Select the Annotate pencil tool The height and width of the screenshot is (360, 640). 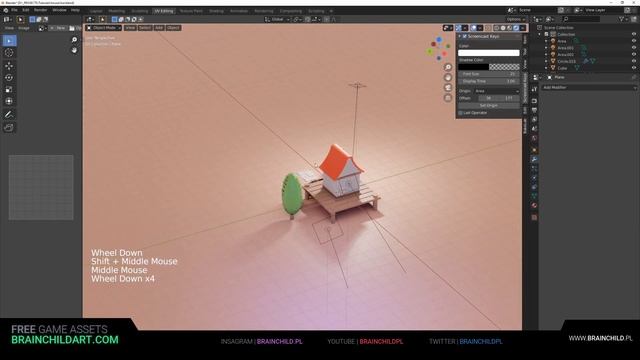[x=9, y=115]
